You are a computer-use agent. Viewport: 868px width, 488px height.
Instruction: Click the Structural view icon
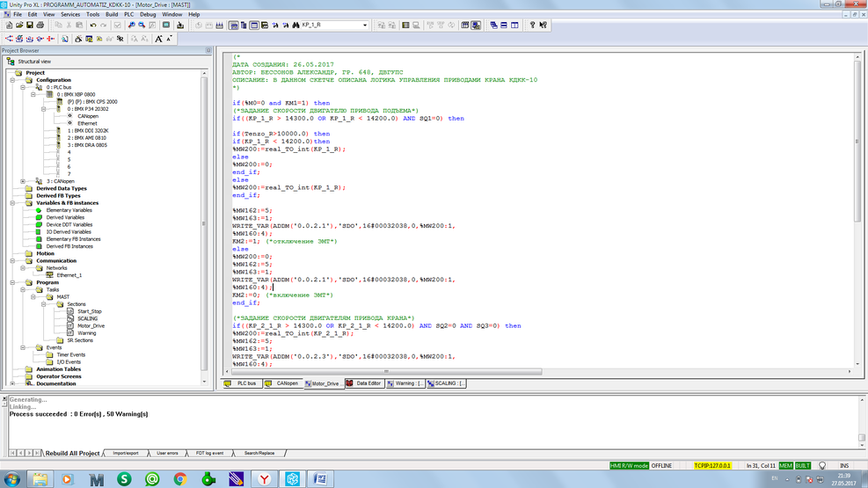(x=10, y=62)
